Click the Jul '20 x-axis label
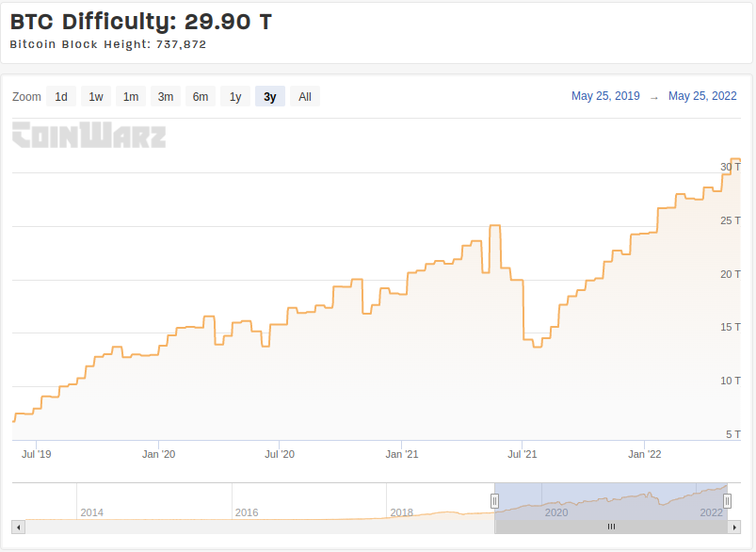This screenshot has height=552, width=756. (x=280, y=454)
